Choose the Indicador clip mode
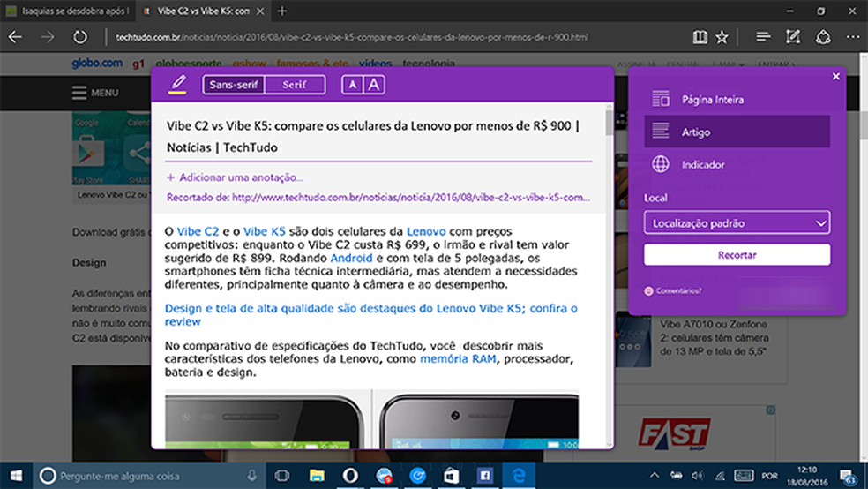868x489 pixels. pos(737,164)
